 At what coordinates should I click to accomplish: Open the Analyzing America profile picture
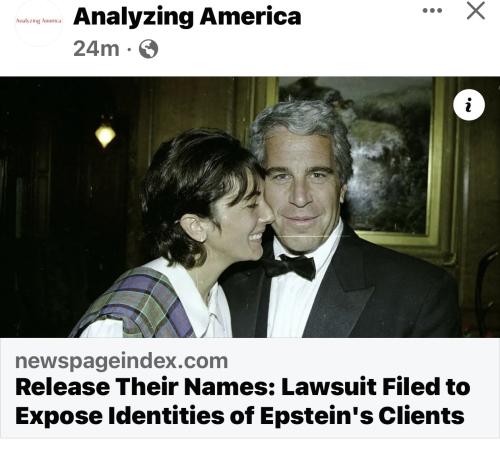pyautogui.click(x=39, y=22)
